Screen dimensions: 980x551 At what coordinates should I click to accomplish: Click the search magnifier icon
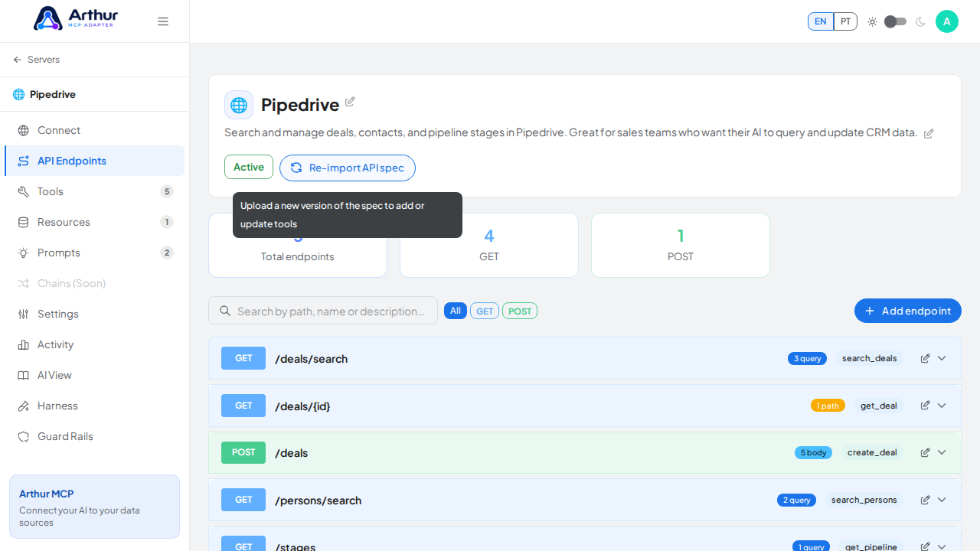(x=225, y=311)
